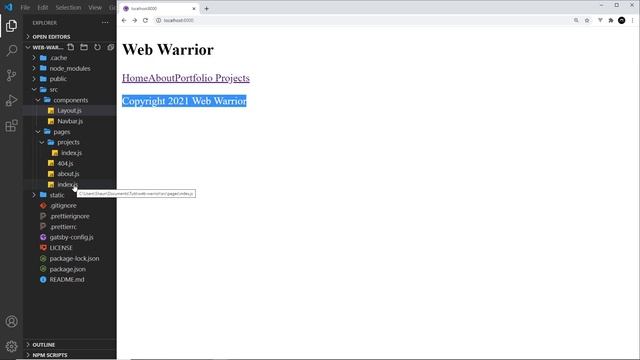Open the Edit menu

pyautogui.click(x=43, y=7)
